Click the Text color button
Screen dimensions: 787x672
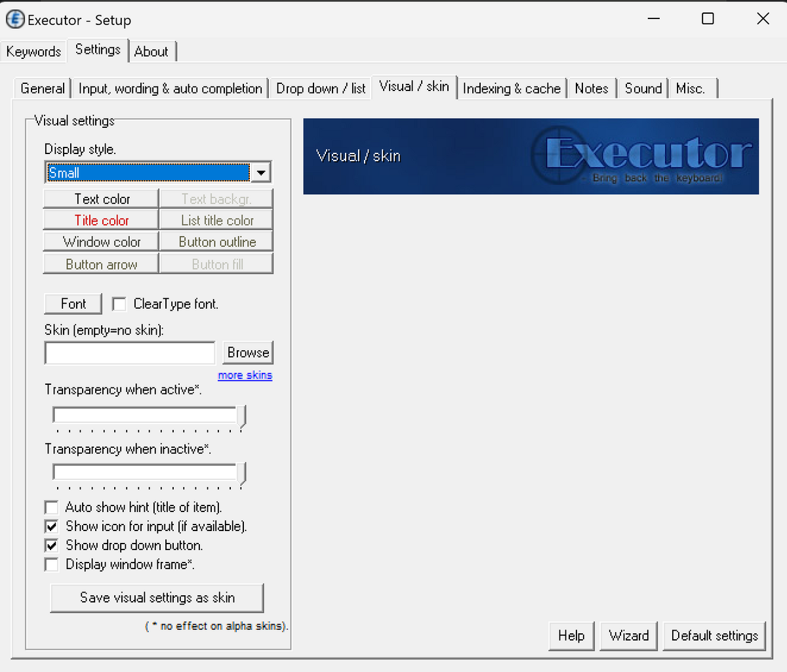pyautogui.click(x=102, y=199)
